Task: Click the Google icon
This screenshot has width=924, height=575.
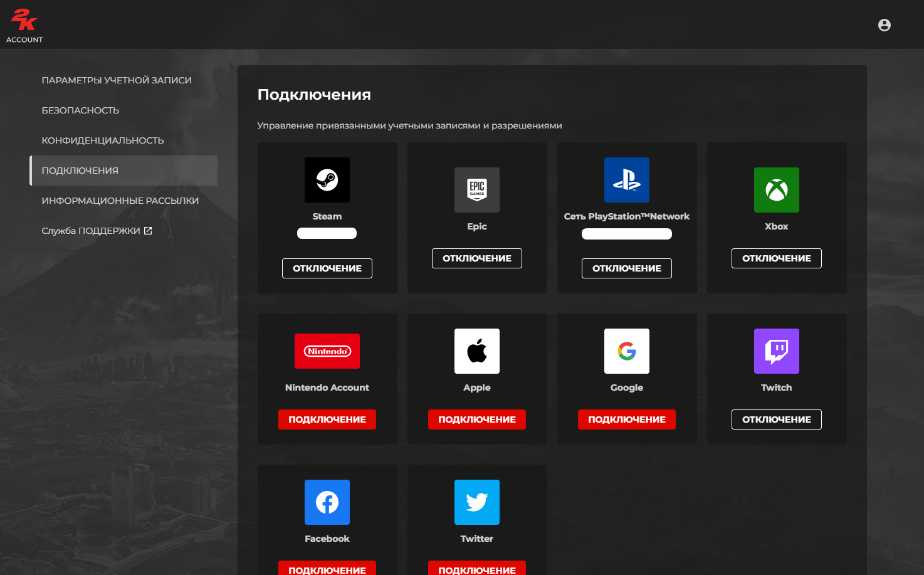Action: coord(627,351)
